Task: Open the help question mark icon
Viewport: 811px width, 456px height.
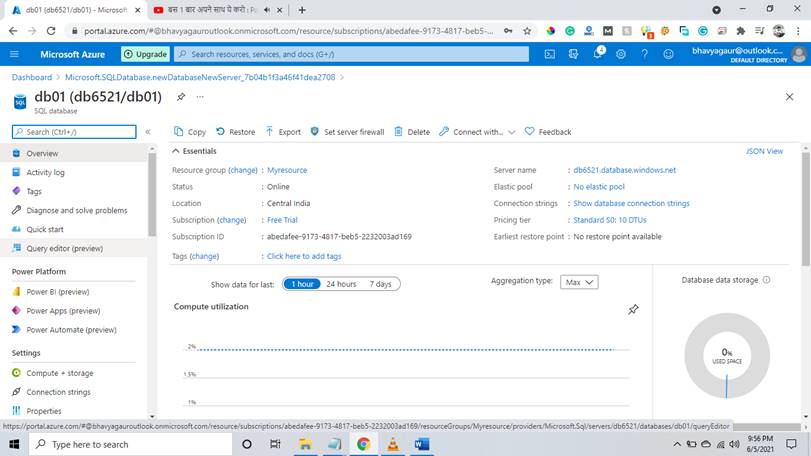Action: click(644, 54)
